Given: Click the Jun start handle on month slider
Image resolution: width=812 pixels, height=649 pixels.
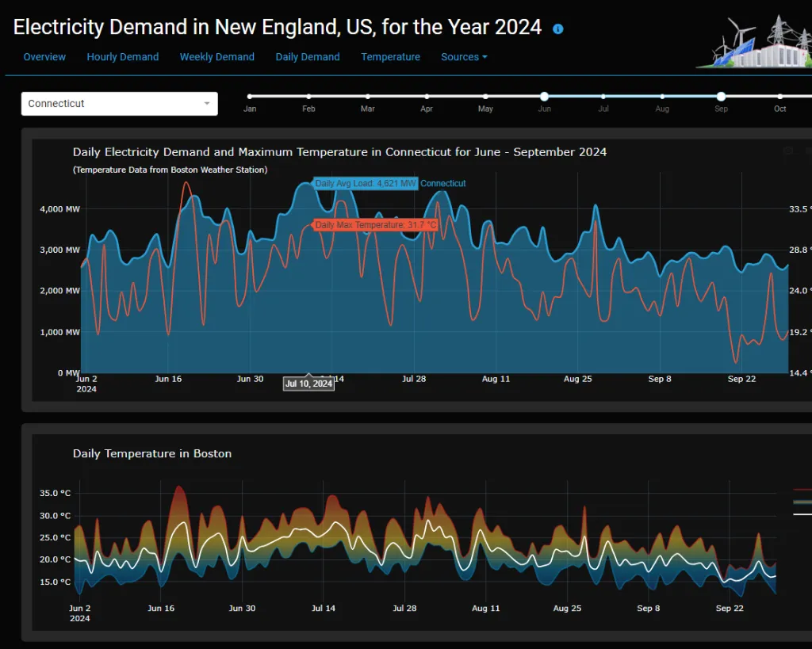Looking at the screenshot, I should point(544,97).
